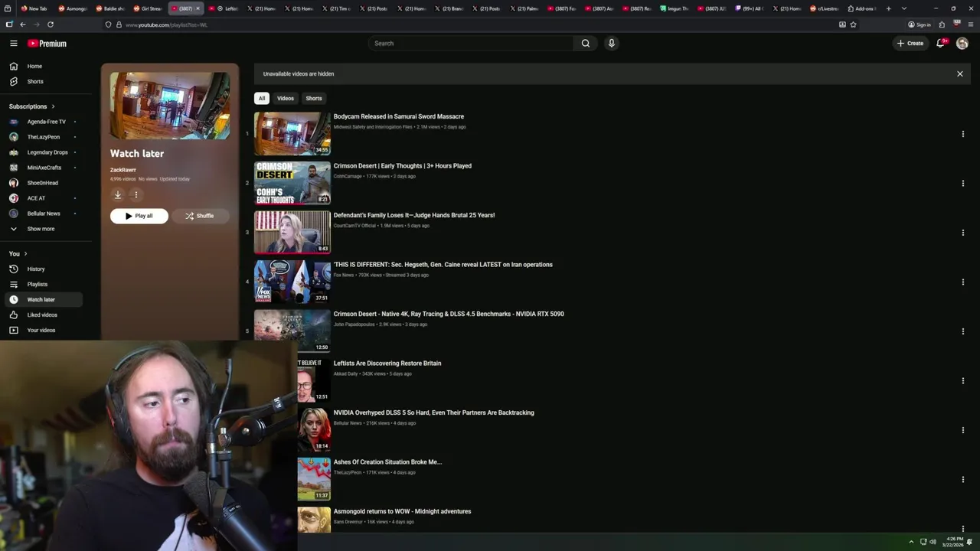This screenshot has width=980, height=551.
Task: Open more options for Ashes Of Creation video
Action: (963, 480)
